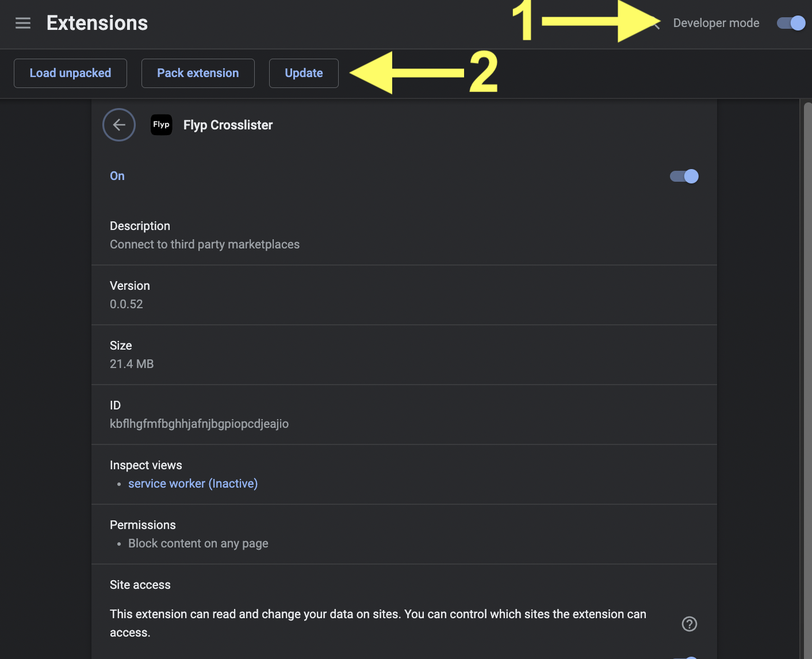Viewport: 812px width, 659px height.
Task: Disable the Flyp Crosslister extension toggle
Action: 684,176
